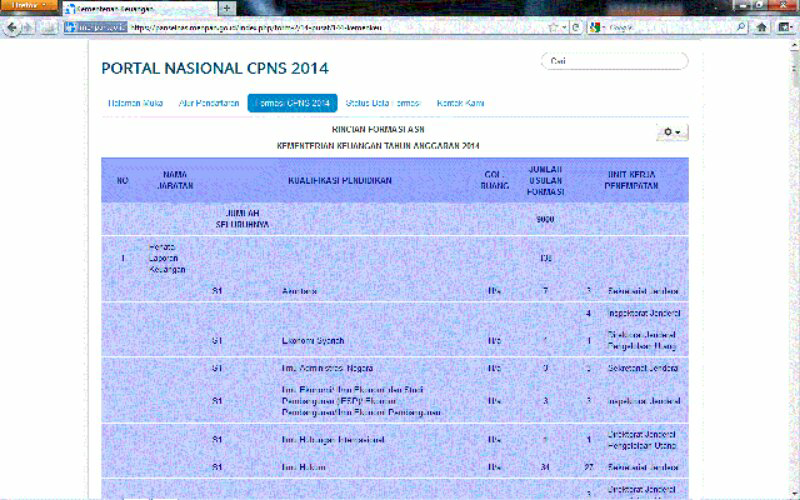Open the bookmarks menu toolbar icon

(785, 27)
